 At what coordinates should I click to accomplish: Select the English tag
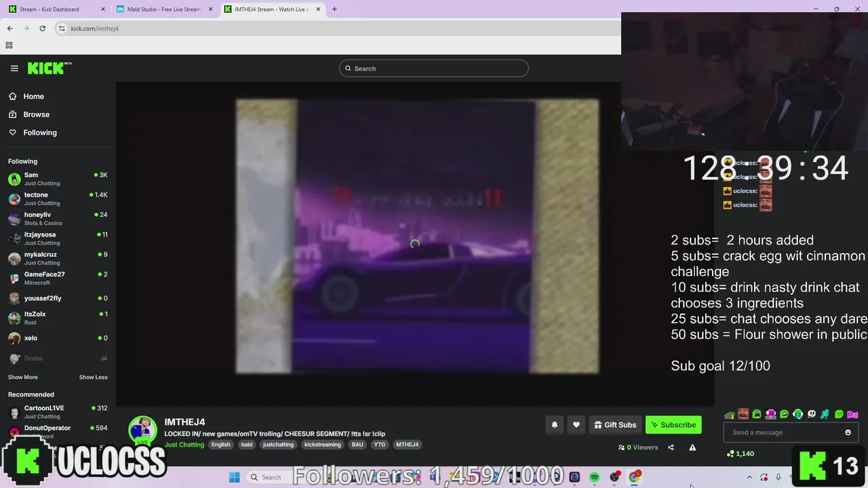pos(221,445)
